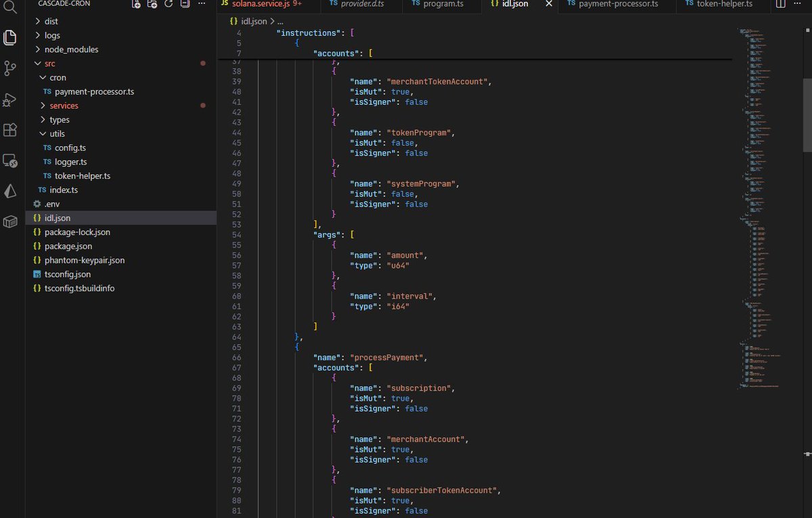Place cursor on "i64" type value
The height and width of the screenshot is (518, 812).
click(398, 306)
